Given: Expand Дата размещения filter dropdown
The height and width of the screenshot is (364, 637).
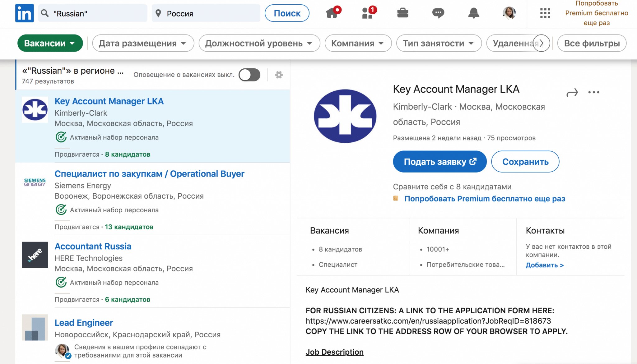Looking at the screenshot, I should 143,43.
